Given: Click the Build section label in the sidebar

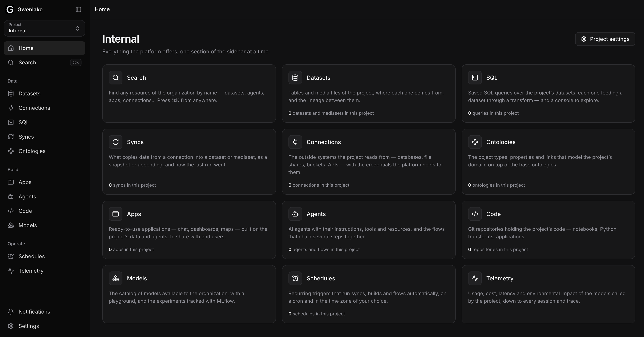Looking at the screenshot, I should (x=13, y=170).
